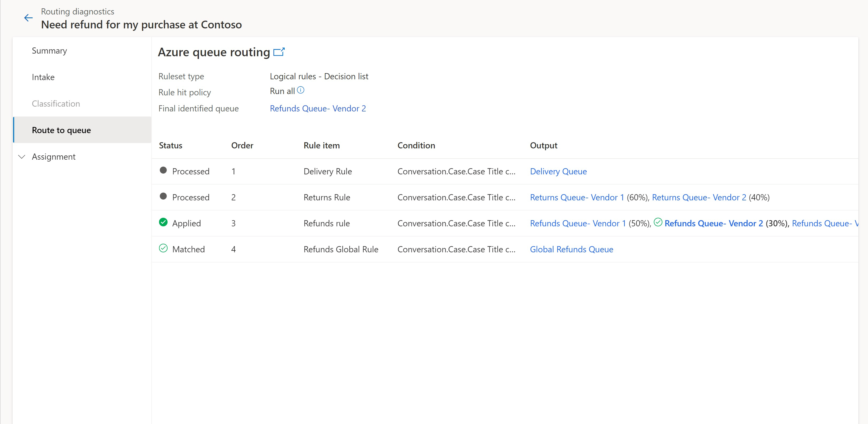Viewport: 868px width, 424px height.
Task: Click the Intake item in sidebar
Action: coord(43,77)
